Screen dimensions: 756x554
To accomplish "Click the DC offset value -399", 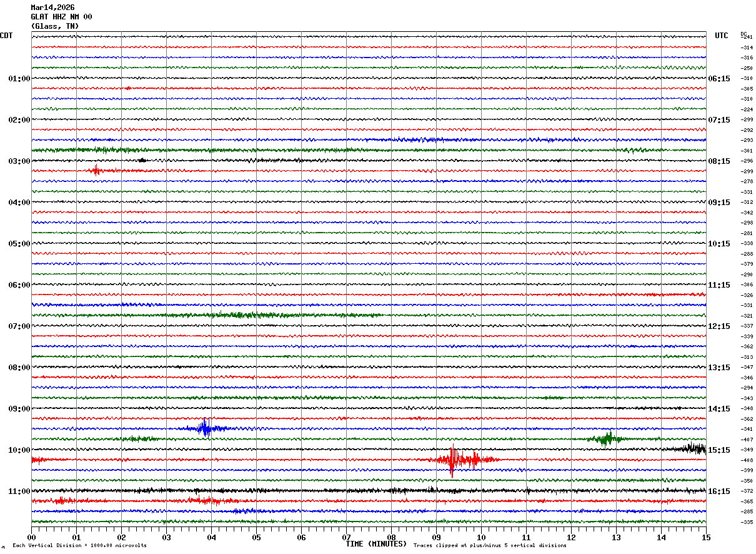I will (747, 470).
